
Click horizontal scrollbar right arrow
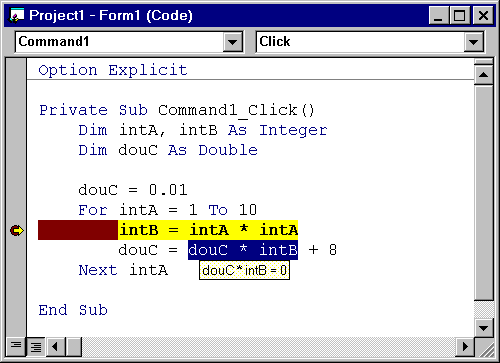point(465,347)
